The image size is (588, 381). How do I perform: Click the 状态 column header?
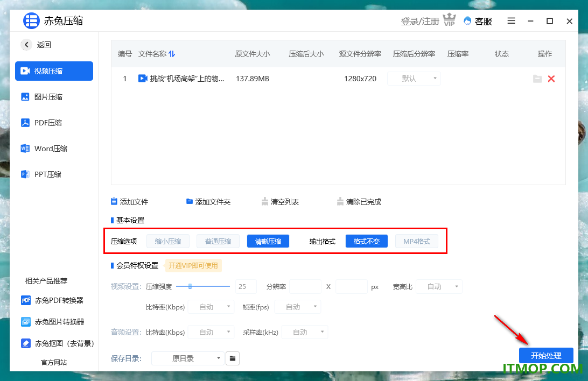coord(502,54)
